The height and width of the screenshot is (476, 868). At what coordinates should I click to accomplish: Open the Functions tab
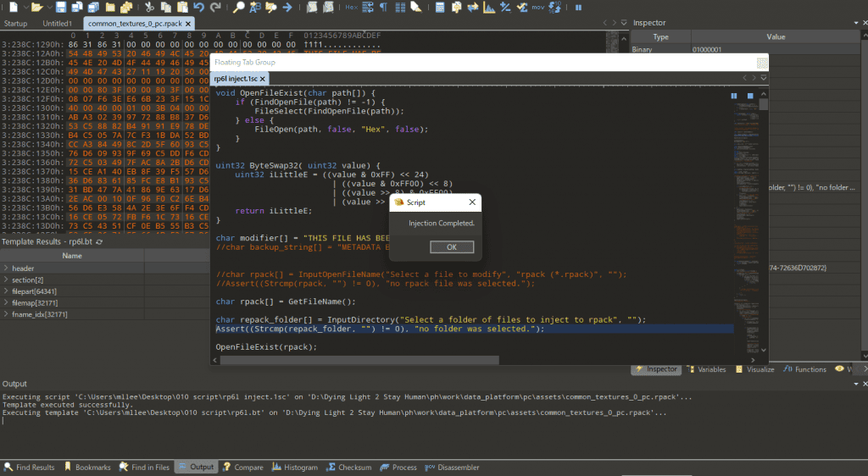[x=805, y=369]
